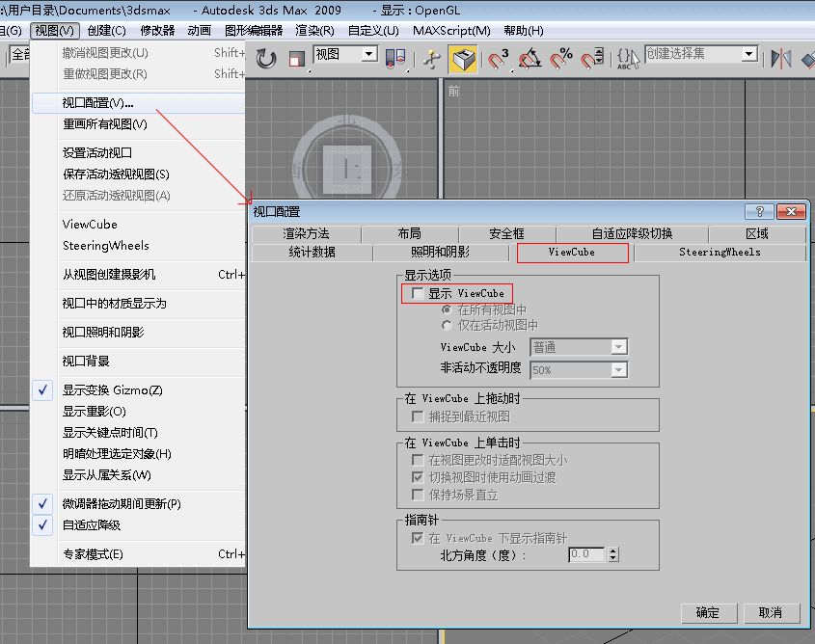Viewport: 815px width, 644px height.
Task: Toggle Keyboard Shortcut Override (highlighted yellow icon)
Action: (463, 58)
